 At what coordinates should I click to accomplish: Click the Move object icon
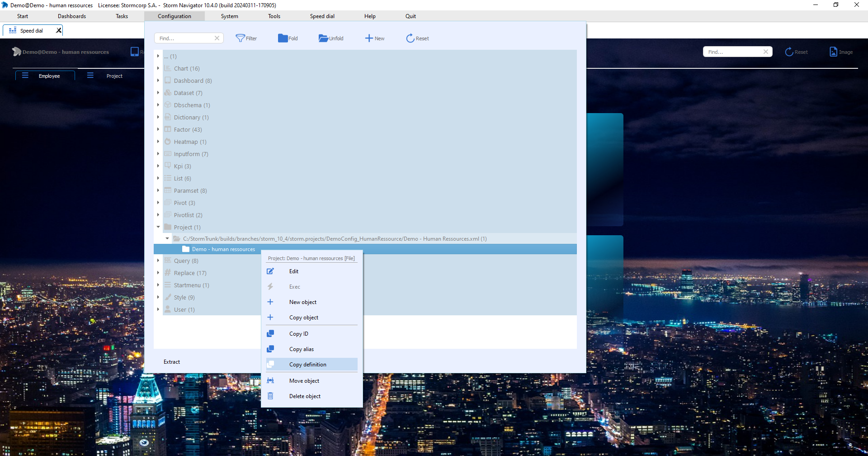(270, 380)
